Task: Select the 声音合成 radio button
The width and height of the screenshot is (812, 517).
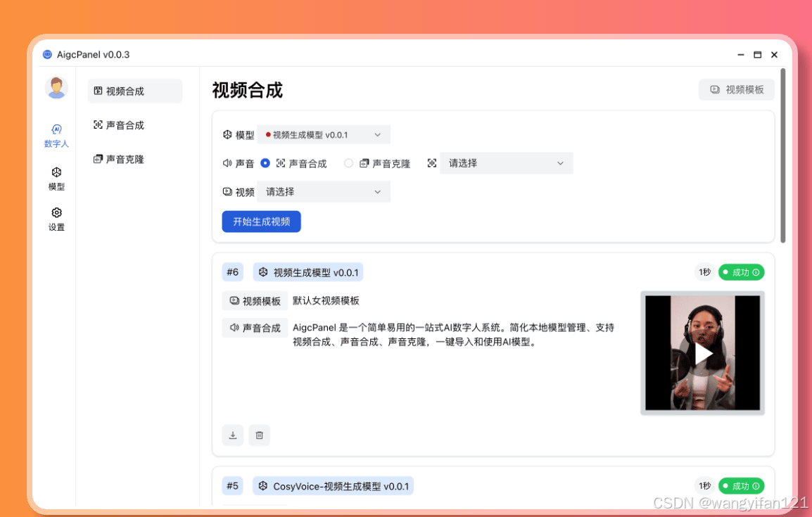Action: coord(265,163)
